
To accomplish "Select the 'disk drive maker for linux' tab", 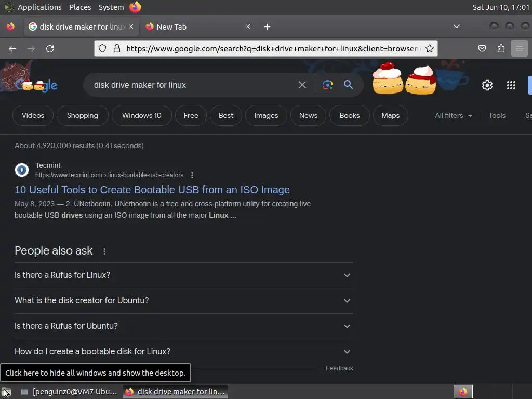I will [x=81, y=27].
